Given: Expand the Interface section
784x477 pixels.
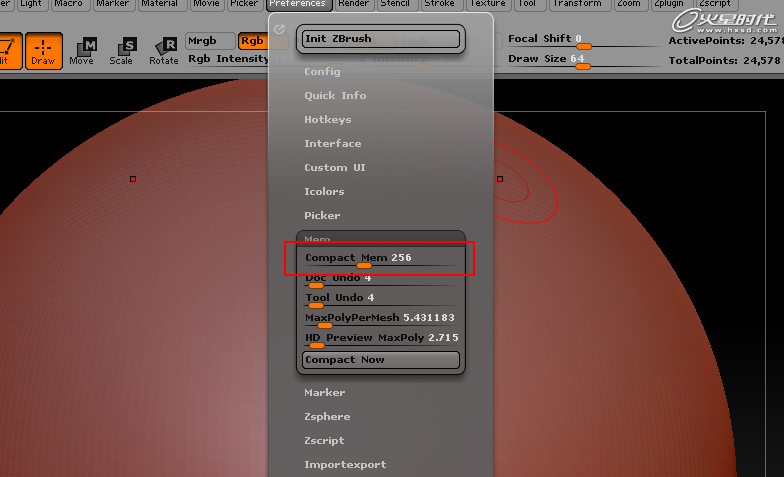Looking at the screenshot, I should (x=333, y=144).
